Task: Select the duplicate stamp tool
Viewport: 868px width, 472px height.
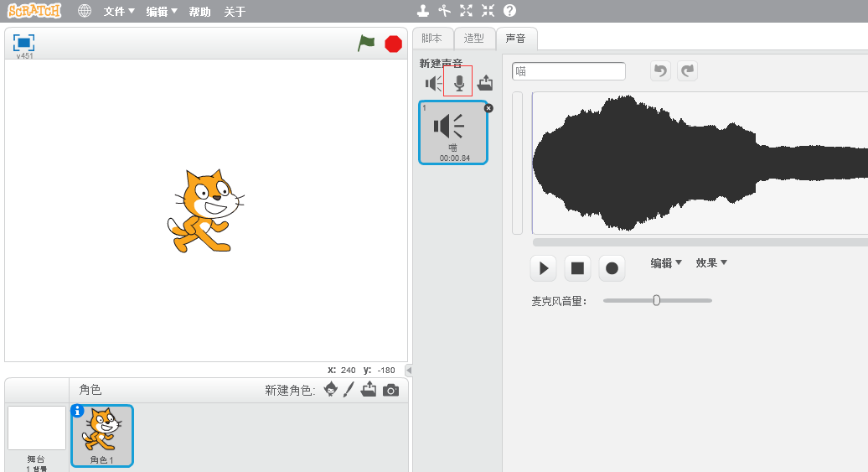Action: click(x=423, y=11)
